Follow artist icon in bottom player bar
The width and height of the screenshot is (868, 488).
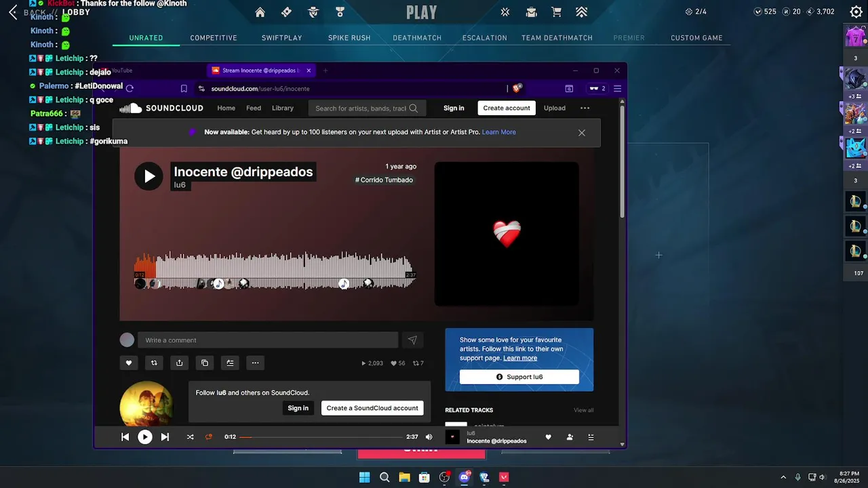570,437
